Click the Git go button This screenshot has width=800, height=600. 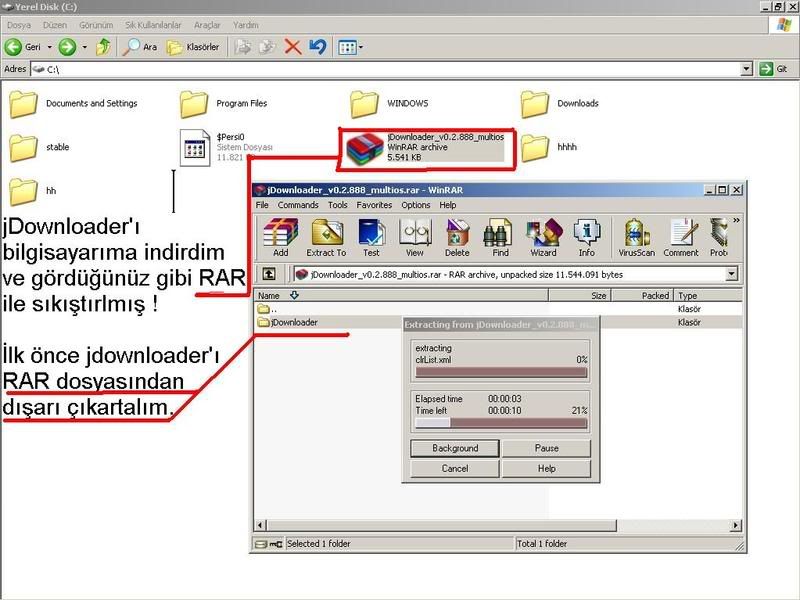tap(773, 69)
